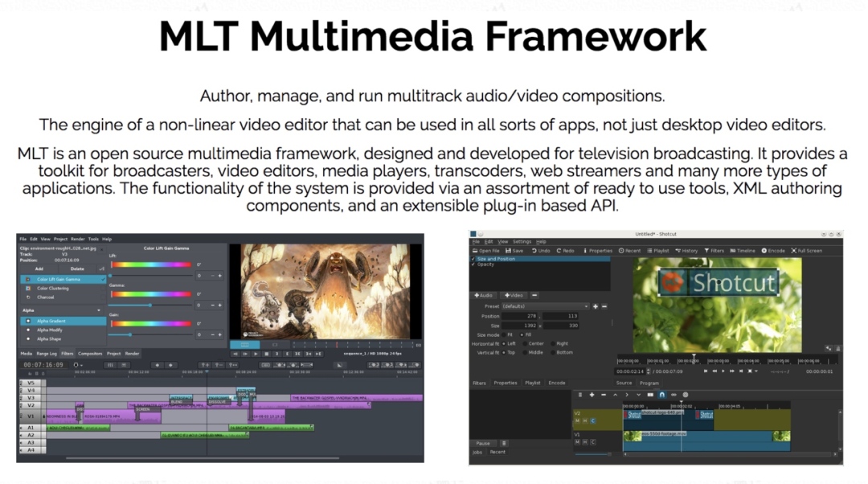Switch to Source tab in Shotcut
The width and height of the screenshot is (868, 484).
(624, 384)
